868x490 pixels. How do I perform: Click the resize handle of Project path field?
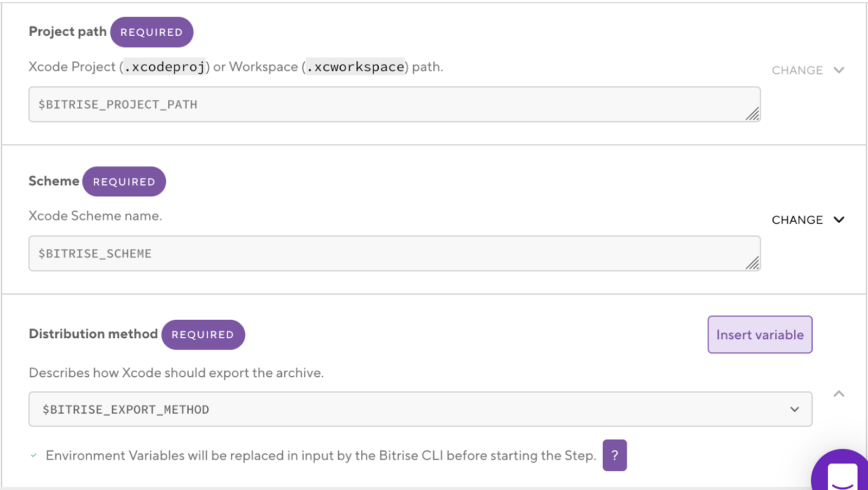point(752,114)
